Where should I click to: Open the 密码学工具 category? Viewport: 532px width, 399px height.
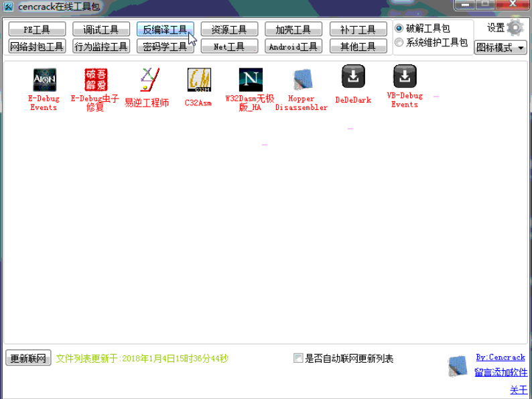pyautogui.click(x=165, y=46)
